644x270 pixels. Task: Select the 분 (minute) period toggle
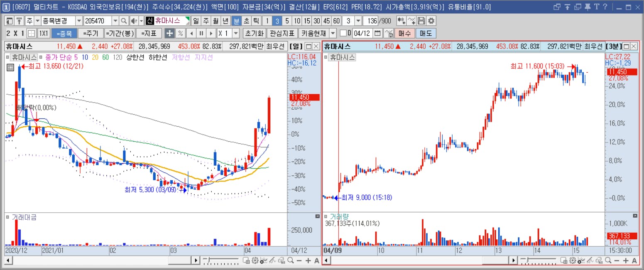236,21
